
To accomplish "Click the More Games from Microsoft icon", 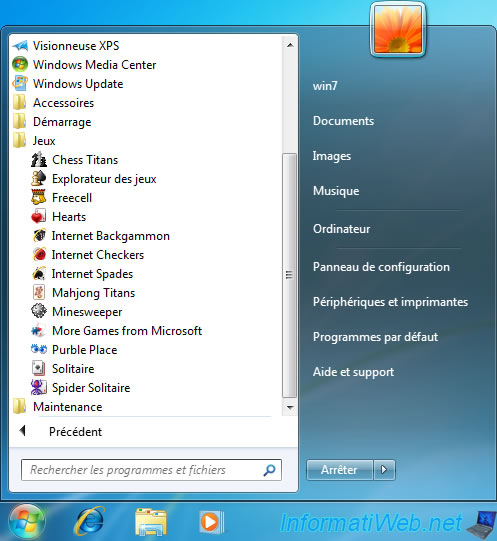I will (39, 331).
